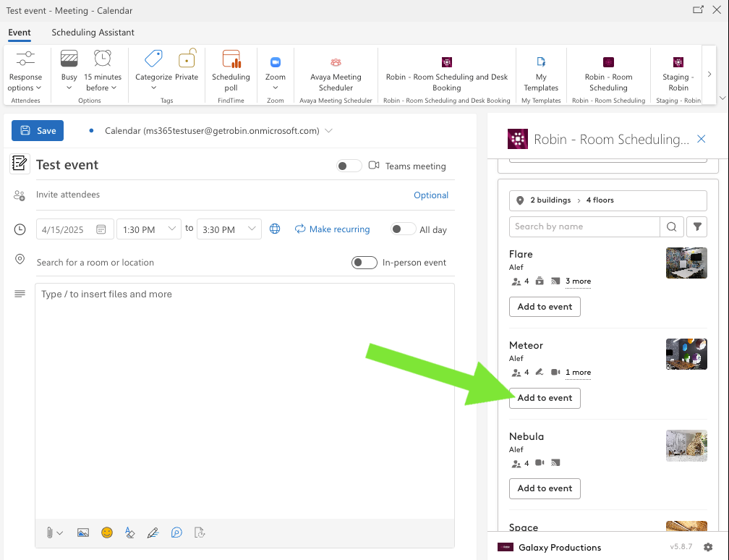This screenshot has width=729, height=560.
Task: Add the Meteor room to event
Action: [x=545, y=398]
